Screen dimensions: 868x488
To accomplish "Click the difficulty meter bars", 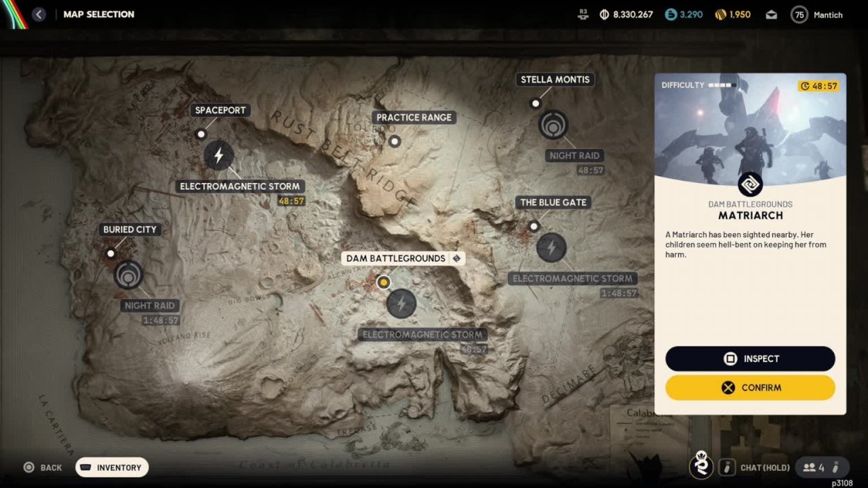I will tap(723, 85).
